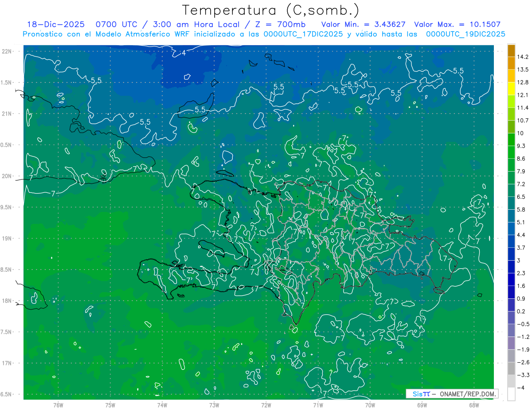This screenshot has width=532, height=411.
Task: Pick the gray swatch between -3.3 and -2.6
Action: pos(511,369)
